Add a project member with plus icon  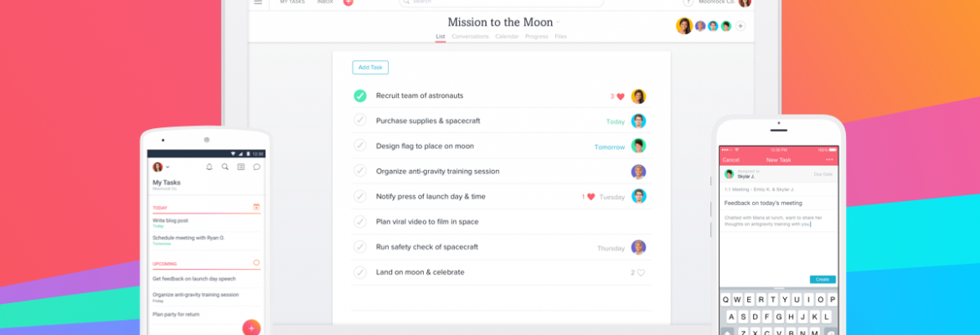(x=740, y=26)
